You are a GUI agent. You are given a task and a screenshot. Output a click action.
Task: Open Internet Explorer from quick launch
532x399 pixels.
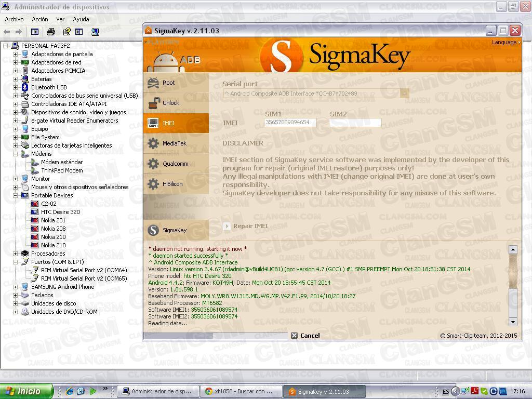[70, 391]
